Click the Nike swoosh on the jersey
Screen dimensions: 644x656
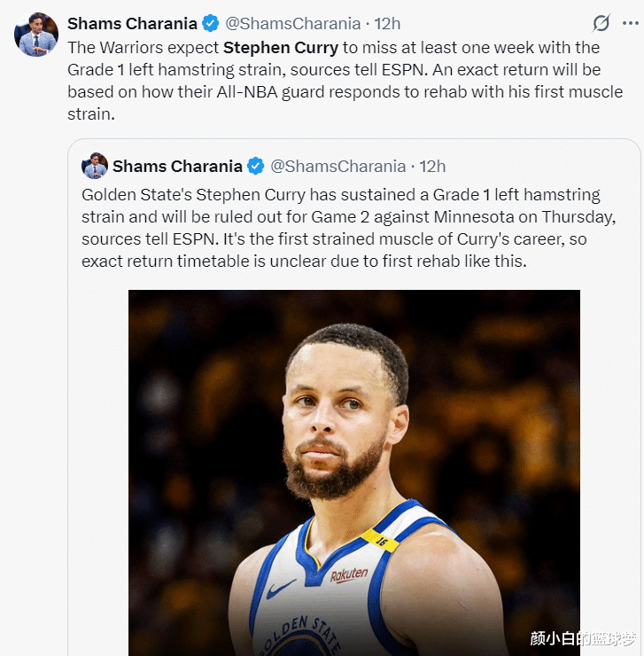[282, 589]
